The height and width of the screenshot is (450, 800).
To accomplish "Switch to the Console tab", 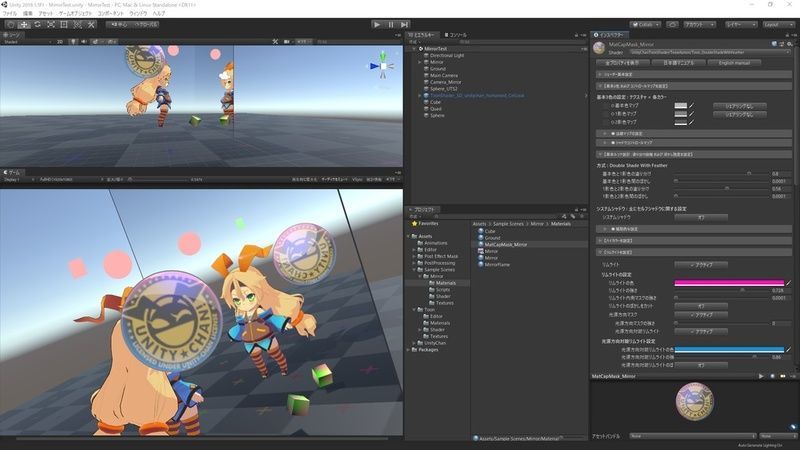I will pyautogui.click(x=458, y=34).
